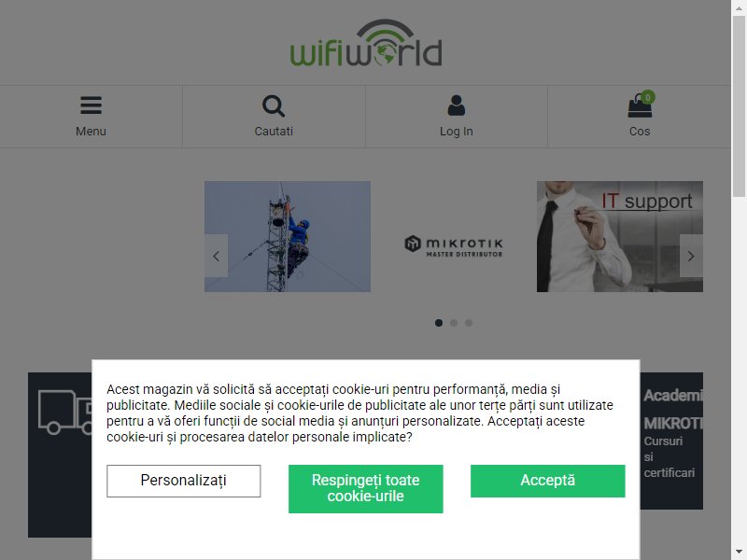Screen dimensions: 747x560
Task: Click the page vertical scrollbar thumb
Action: pos(739,105)
